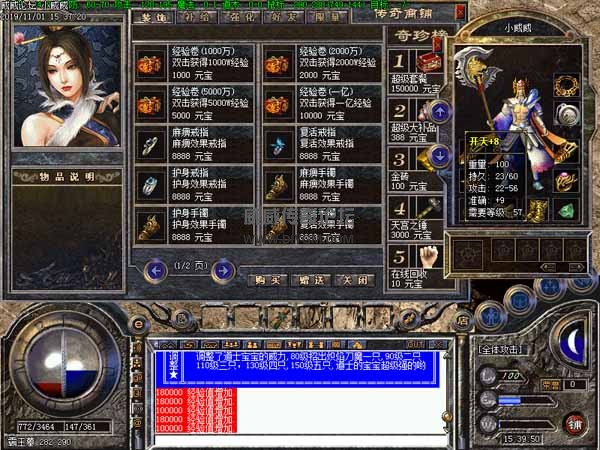Select the 经验卷(一亿) scroll item icon
Image resolution: width=600 pixels, height=450 pixels.
(277, 104)
